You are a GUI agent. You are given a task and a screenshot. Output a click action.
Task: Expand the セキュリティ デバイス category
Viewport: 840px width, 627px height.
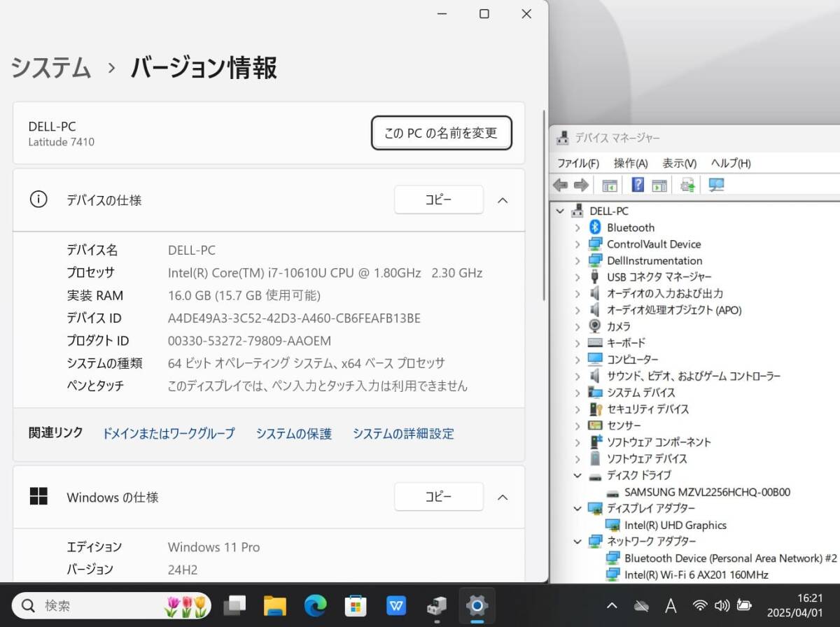pos(577,409)
